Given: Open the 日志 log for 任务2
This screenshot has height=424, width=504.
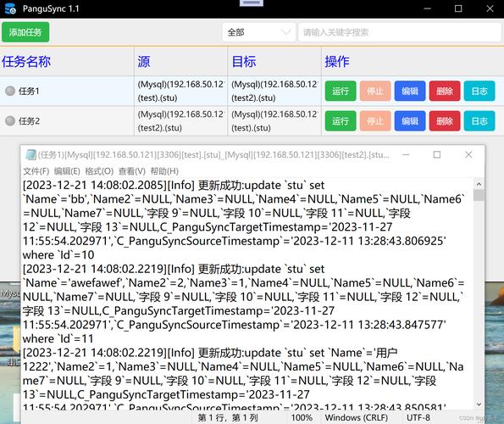Looking at the screenshot, I should pos(479,121).
